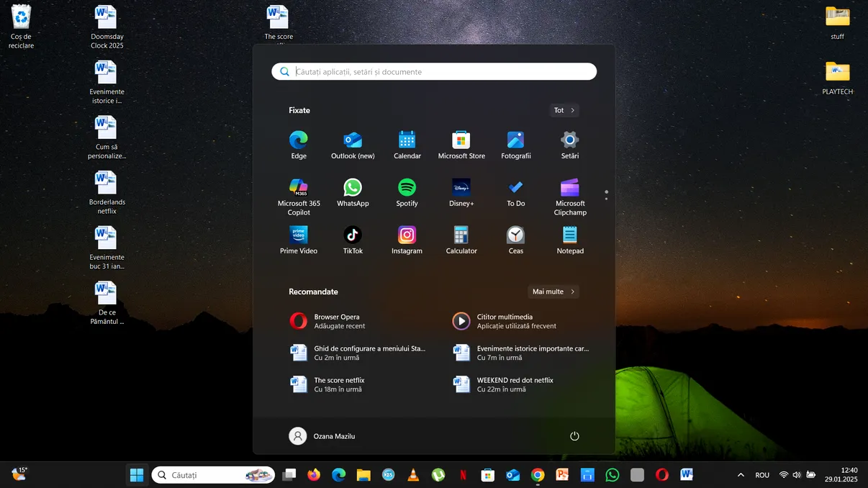
Task: Show hidden system tray icons
Action: coord(741,474)
